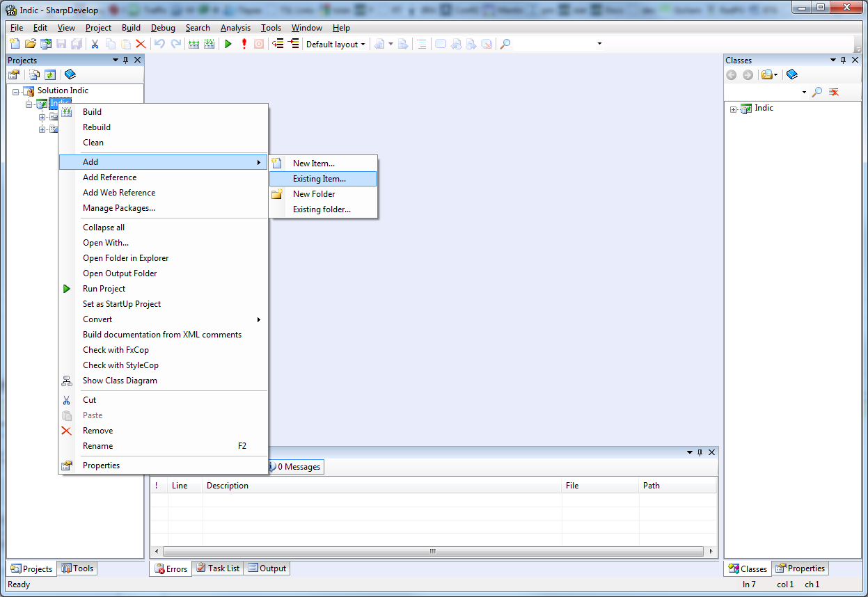This screenshot has height=597, width=868.
Task: Click the clear search icon in Classes panel
Action: point(834,92)
